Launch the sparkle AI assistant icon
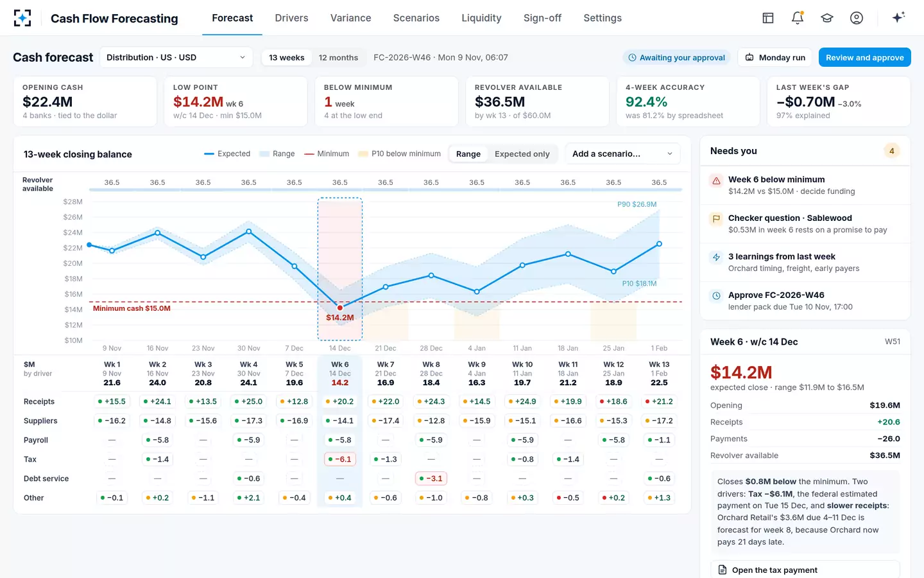Image resolution: width=924 pixels, height=578 pixels. [898, 17]
